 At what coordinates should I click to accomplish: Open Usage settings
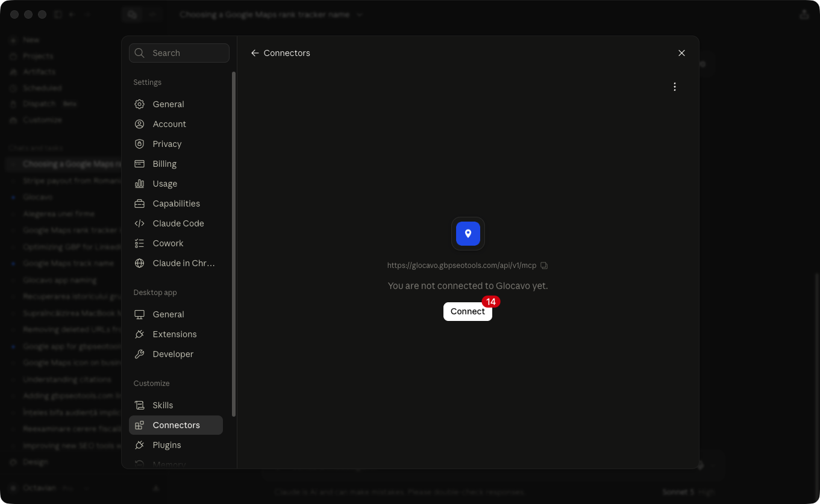pyautogui.click(x=176, y=184)
